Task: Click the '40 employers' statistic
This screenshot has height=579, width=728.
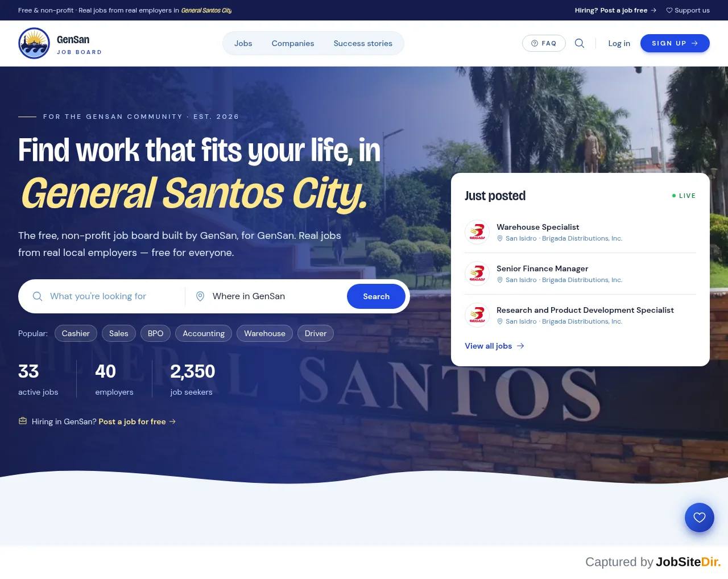Action: pyautogui.click(x=114, y=379)
